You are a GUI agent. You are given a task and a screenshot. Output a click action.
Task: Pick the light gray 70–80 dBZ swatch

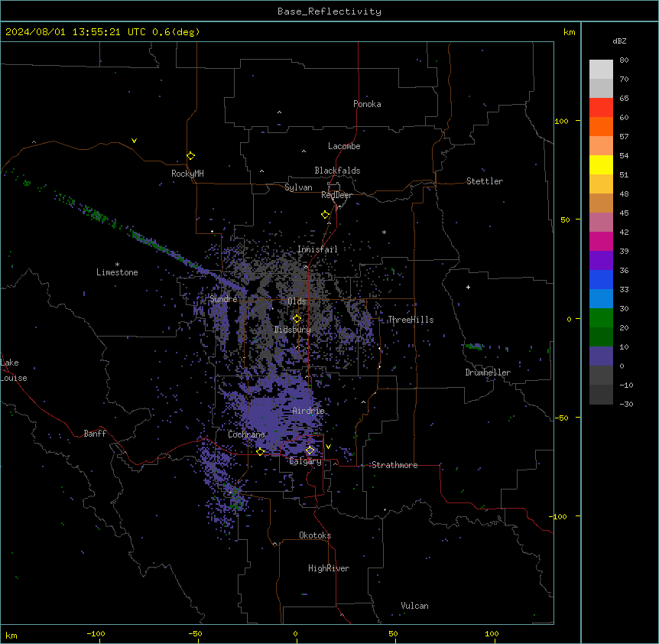pos(601,69)
